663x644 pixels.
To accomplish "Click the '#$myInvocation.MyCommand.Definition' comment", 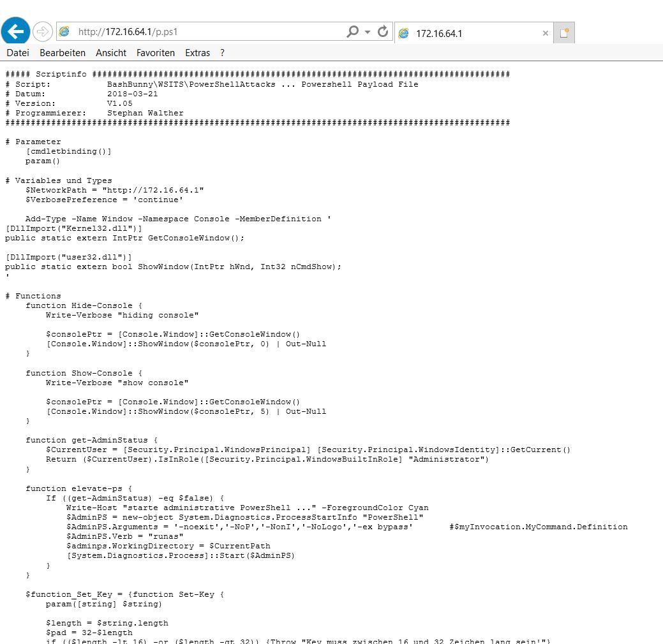I will [x=539, y=527].
